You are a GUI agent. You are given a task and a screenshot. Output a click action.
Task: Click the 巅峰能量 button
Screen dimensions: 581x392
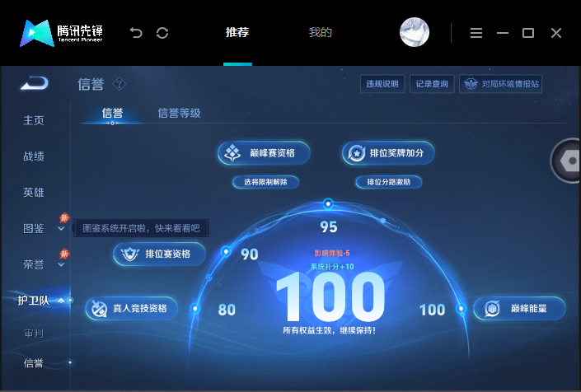coord(519,308)
